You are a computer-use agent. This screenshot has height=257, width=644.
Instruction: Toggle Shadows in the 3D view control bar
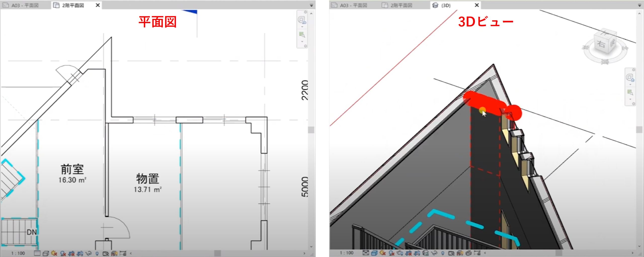pyautogui.click(x=391, y=253)
